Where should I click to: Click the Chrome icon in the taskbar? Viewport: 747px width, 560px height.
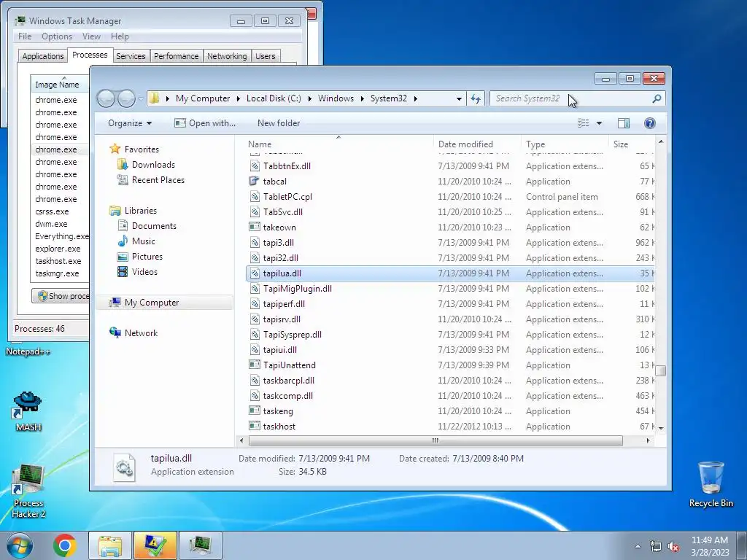[65, 545]
